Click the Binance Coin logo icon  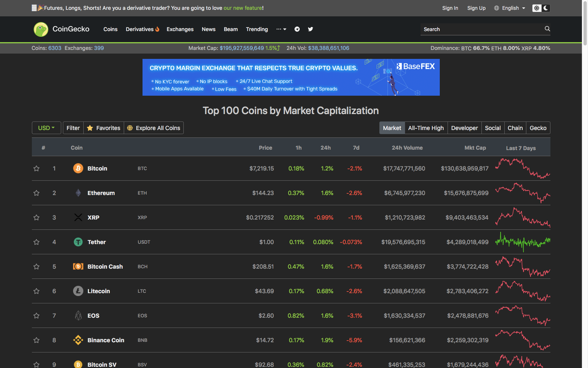click(x=78, y=340)
